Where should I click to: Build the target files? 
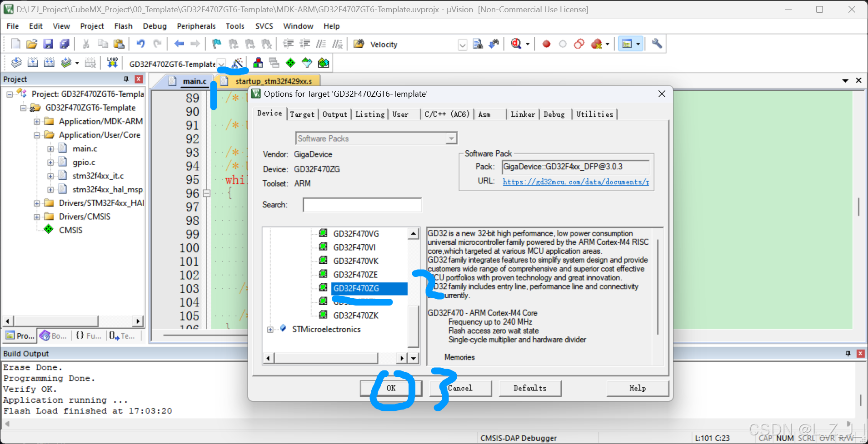point(33,63)
